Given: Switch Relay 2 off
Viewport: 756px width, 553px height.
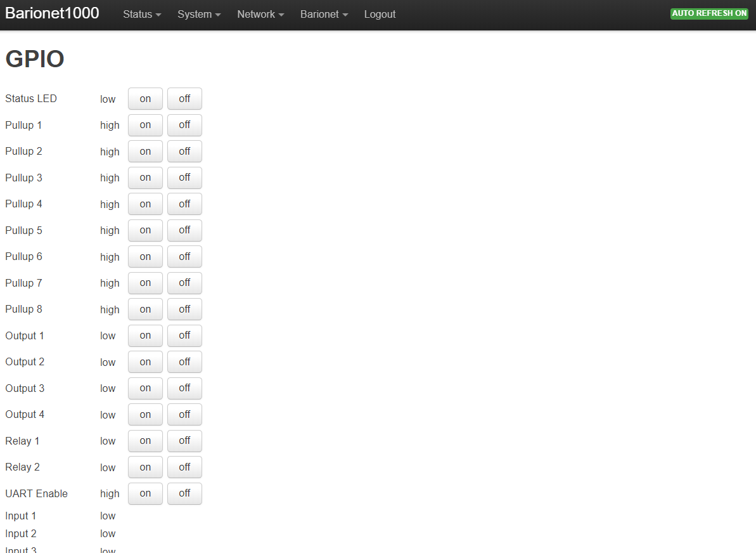Looking at the screenshot, I should pos(184,467).
